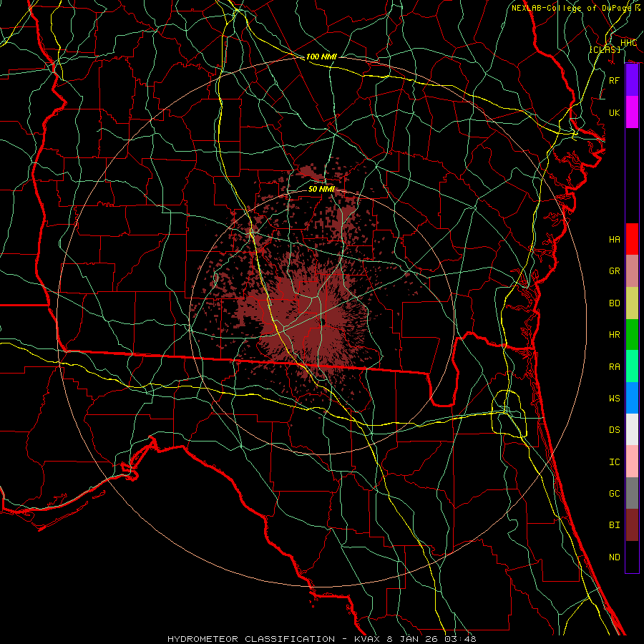Click the dark red BI legend swatch
This screenshot has height=644, width=644.
(x=632, y=525)
